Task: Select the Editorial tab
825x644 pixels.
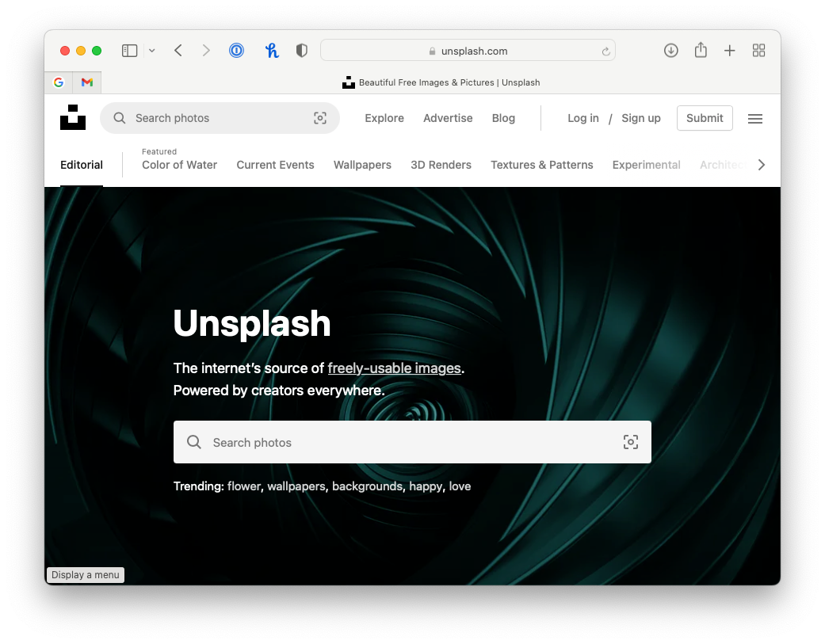Action: (x=82, y=165)
